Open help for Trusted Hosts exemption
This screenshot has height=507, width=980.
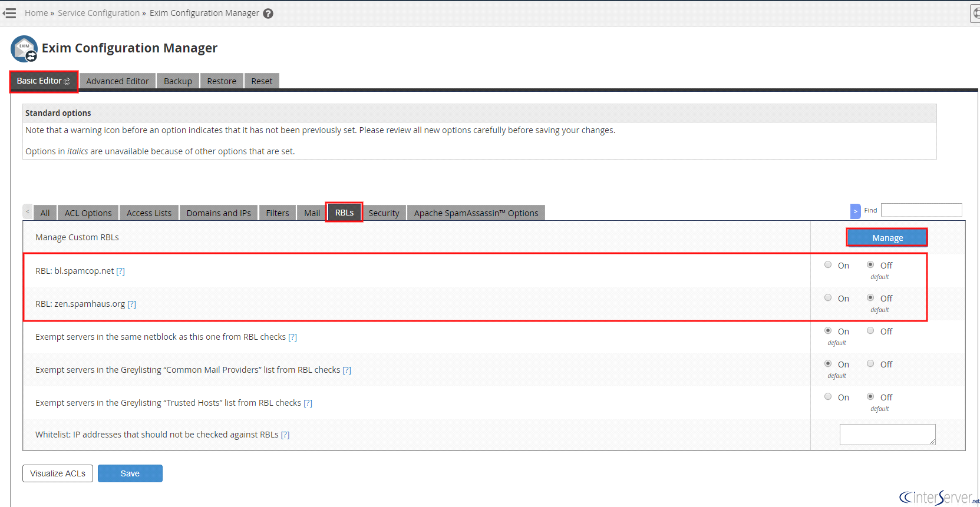tap(308, 403)
